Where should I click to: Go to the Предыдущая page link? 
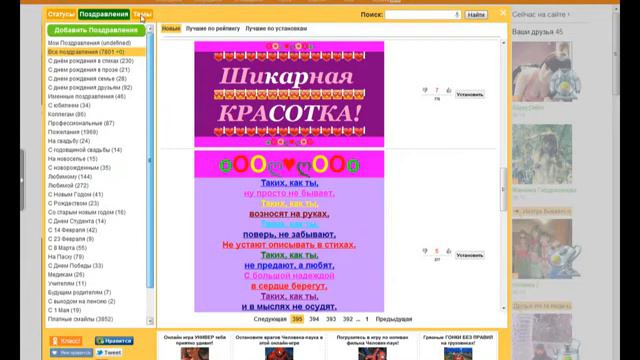(393, 319)
